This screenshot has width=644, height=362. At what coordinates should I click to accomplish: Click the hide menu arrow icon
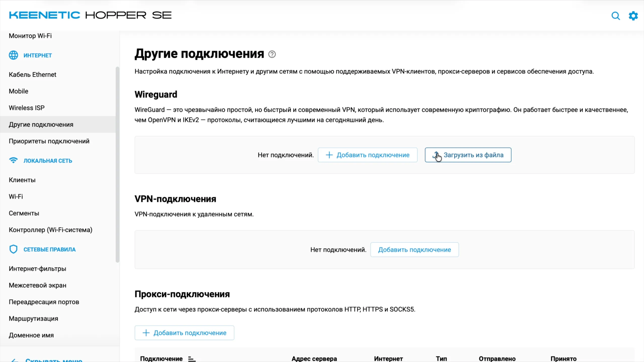pos(15,360)
